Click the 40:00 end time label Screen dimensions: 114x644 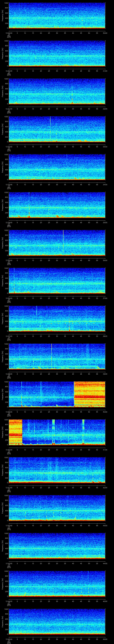pyautogui.click(x=105, y=412)
